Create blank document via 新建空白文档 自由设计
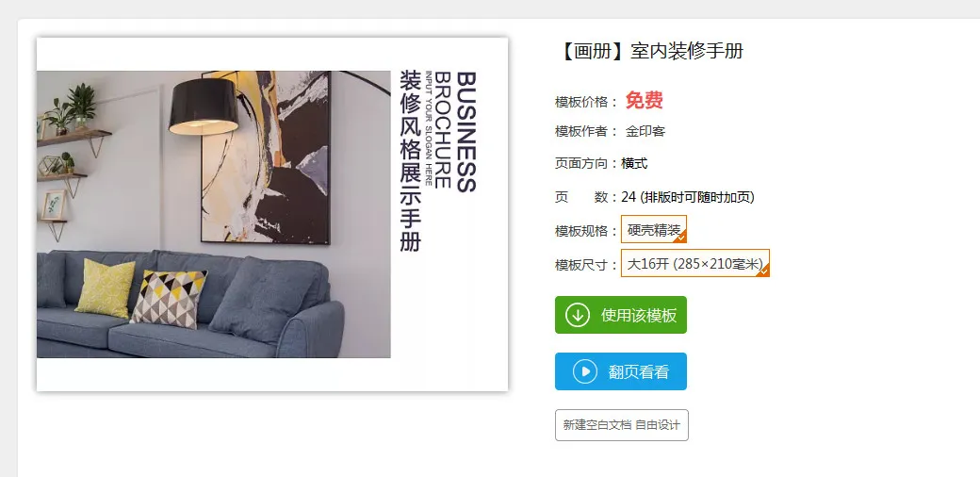 click(621, 425)
